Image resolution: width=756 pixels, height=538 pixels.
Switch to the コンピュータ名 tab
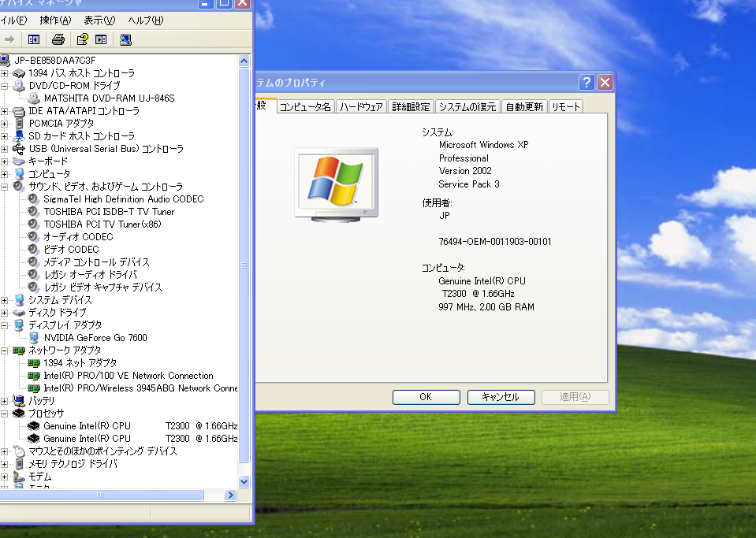305,106
